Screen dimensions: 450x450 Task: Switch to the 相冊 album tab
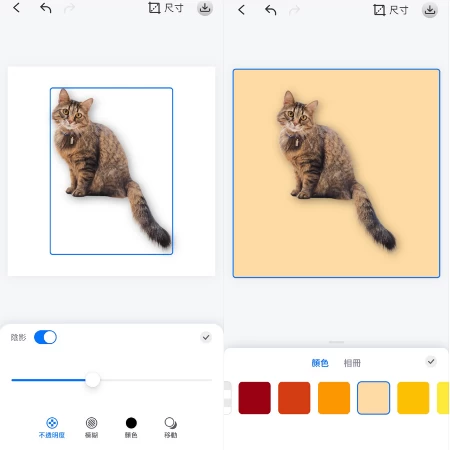click(x=352, y=363)
